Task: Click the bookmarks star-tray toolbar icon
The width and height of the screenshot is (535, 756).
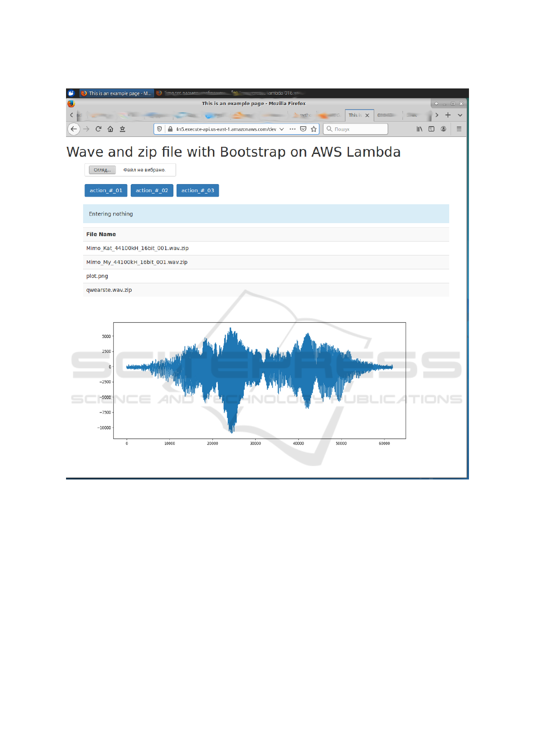Action: (122, 129)
